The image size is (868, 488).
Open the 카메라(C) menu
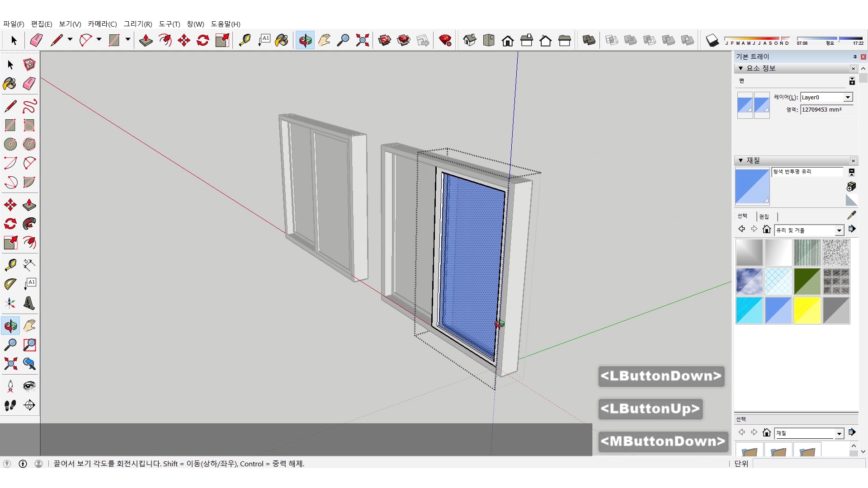point(102,24)
